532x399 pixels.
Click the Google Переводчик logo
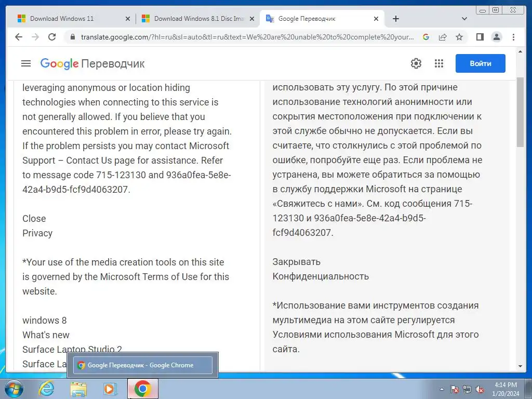click(x=92, y=63)
